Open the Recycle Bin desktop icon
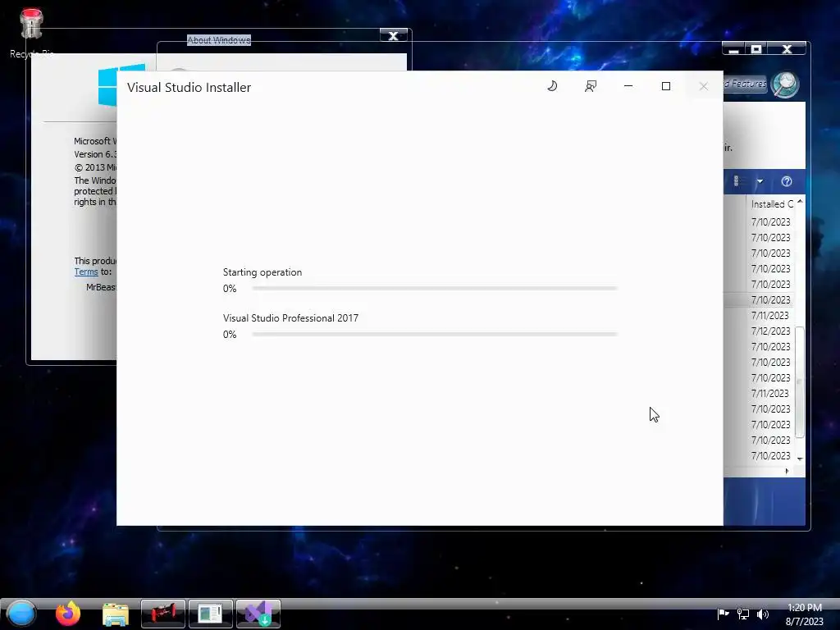840x630 pixels. (x=31, y=32)
